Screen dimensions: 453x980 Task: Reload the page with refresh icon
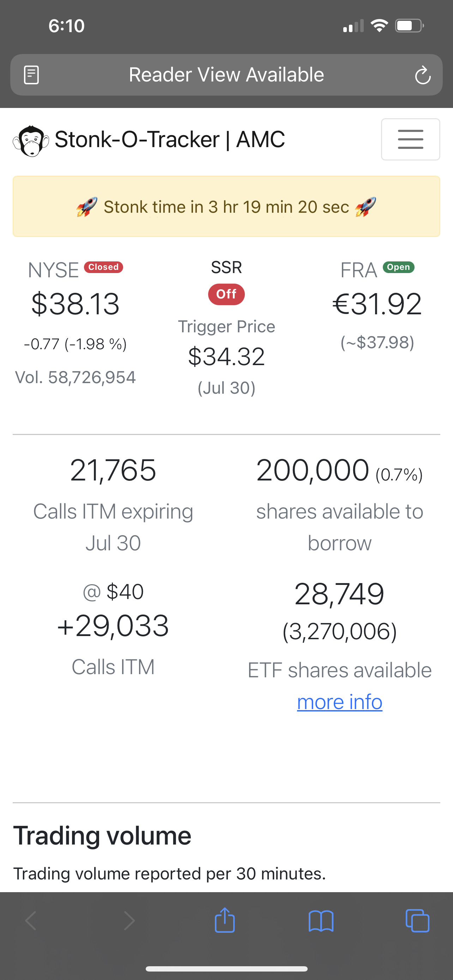(x=423, y=75)
